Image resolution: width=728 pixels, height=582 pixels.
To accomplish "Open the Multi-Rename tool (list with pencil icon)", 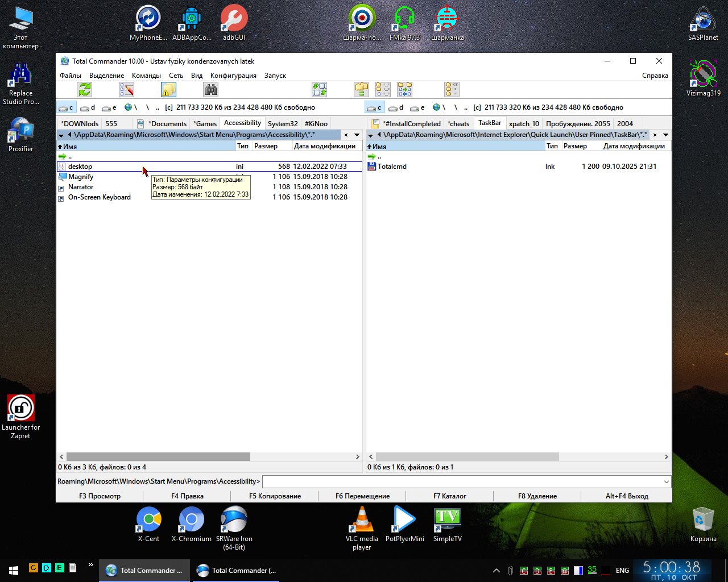I will tap(126, 90).
